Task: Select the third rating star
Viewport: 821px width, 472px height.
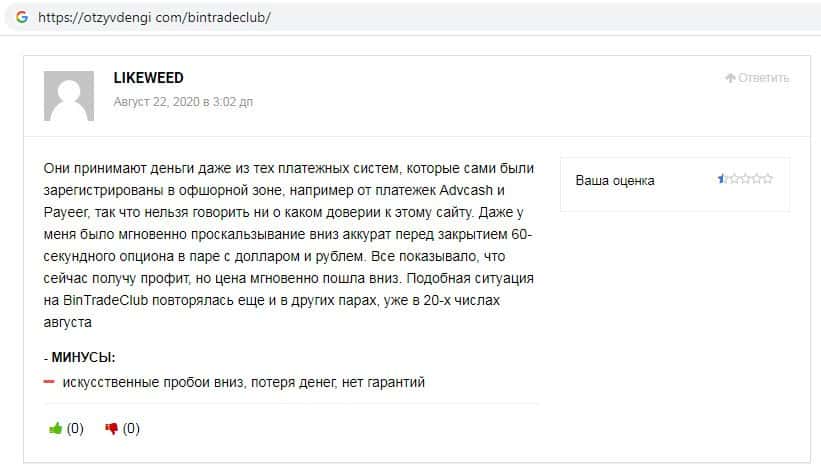Action: click(745, 180)
